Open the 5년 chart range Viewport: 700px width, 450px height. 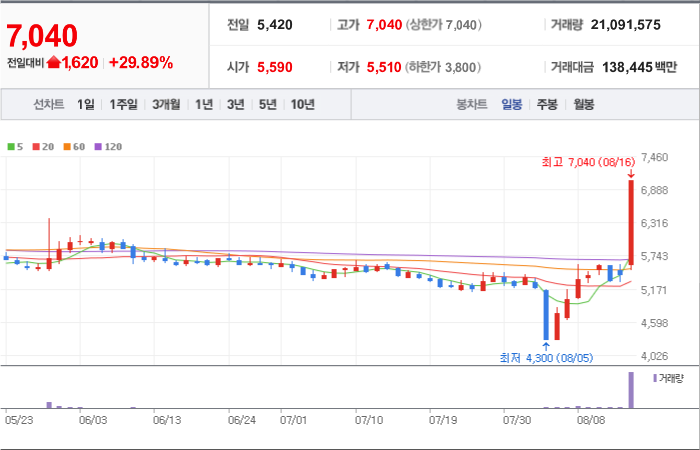(x=268, y=104)
